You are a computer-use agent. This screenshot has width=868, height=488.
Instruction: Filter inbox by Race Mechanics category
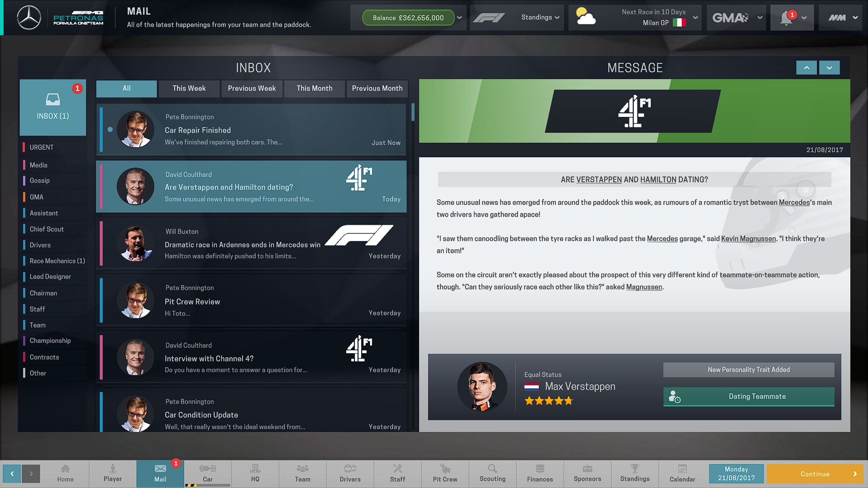point(57,261)
